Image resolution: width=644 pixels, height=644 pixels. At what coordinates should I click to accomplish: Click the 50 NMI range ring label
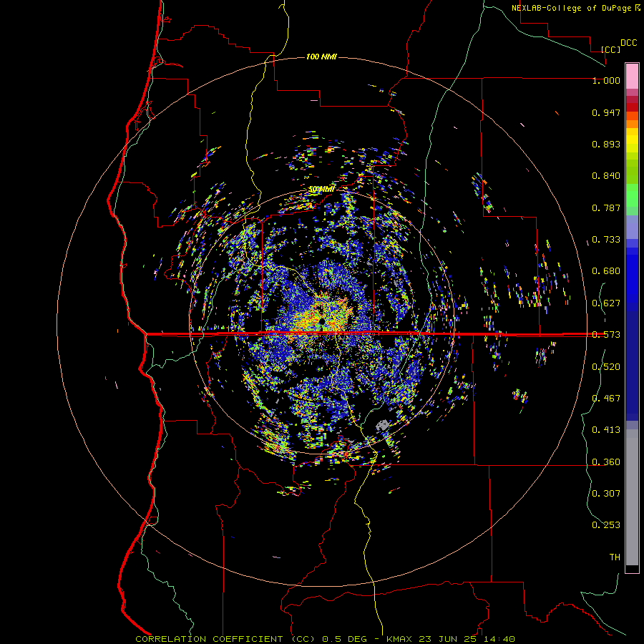click(321, 190)
